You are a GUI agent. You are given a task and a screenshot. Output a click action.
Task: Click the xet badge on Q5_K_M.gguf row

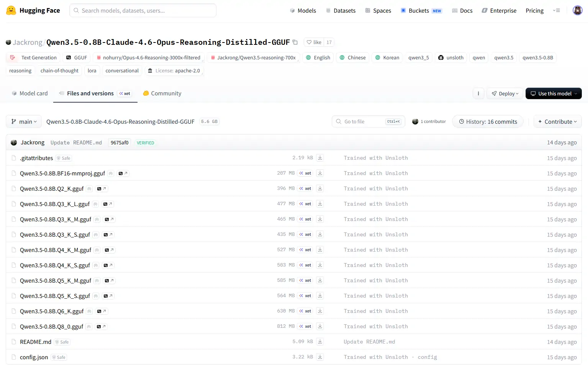pyautogui.click(x=305, y=280)
